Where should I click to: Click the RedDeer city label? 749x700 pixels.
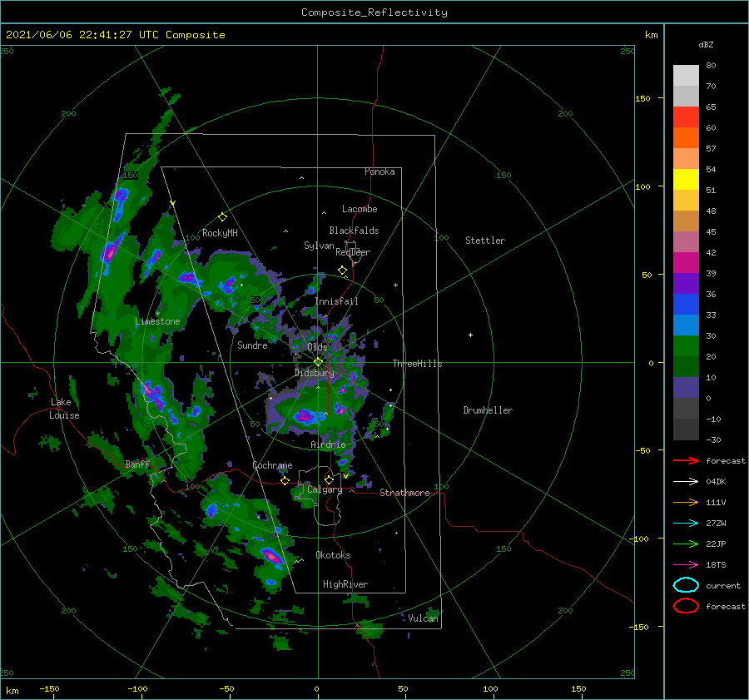click(353, 252)
